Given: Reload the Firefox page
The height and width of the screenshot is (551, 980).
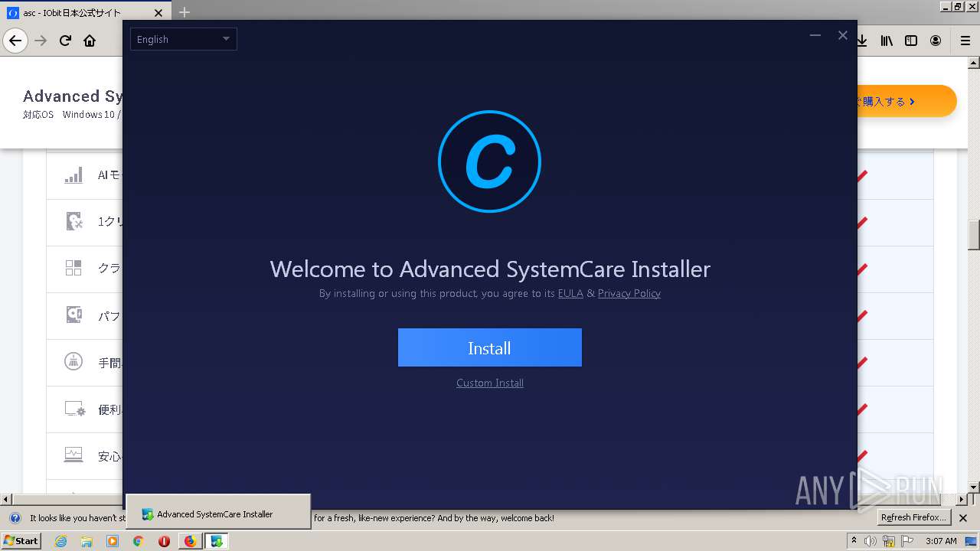Looking at the screenshot, I should tap(65, 41).
